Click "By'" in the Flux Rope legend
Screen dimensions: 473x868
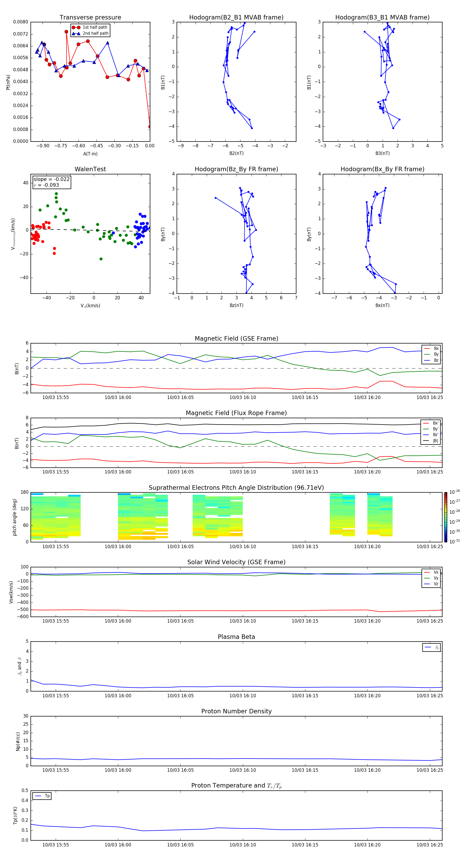(436, 429)
